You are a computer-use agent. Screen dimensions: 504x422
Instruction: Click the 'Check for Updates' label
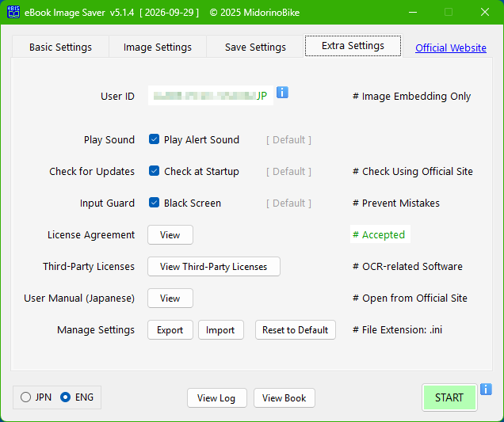click(92, 172)
